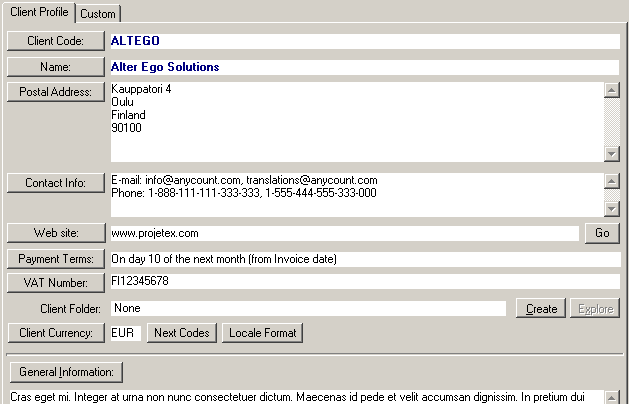Screen dimensions: 629x404
Task: Click the VAT Number button
Action: pos(55,282)
